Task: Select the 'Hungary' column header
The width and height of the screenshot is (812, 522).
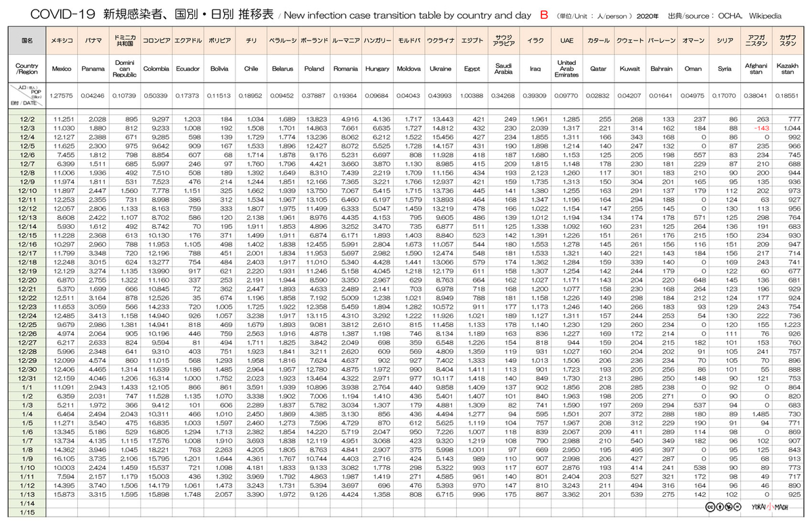Action: 377,68
